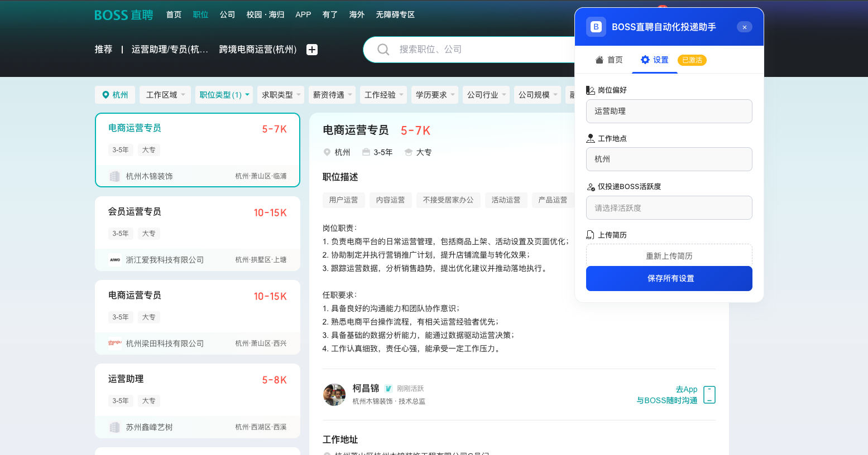Click the PDF icon beside 上传简历

590,235
